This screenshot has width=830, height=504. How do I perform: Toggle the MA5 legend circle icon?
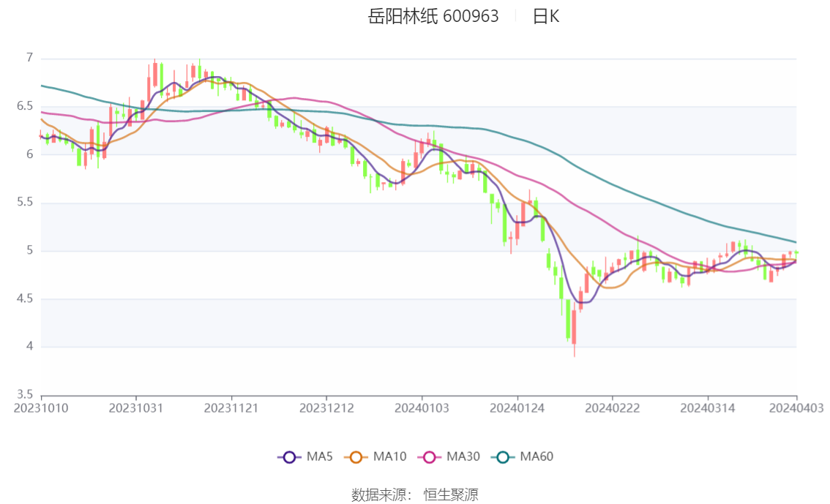(289, 457)
